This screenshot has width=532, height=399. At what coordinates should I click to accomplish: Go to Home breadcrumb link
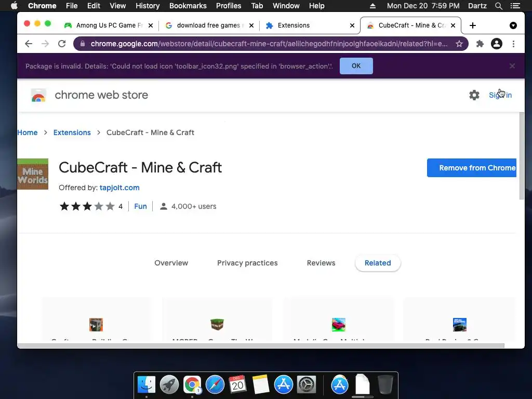click(x=28, y=132)
